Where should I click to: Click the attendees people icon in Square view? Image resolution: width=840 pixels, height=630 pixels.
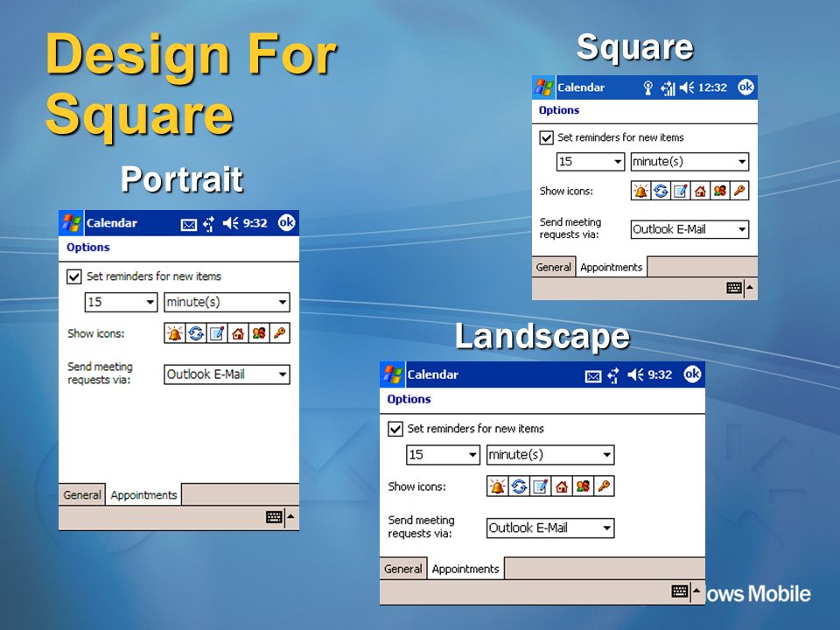[x=719, y=191]
